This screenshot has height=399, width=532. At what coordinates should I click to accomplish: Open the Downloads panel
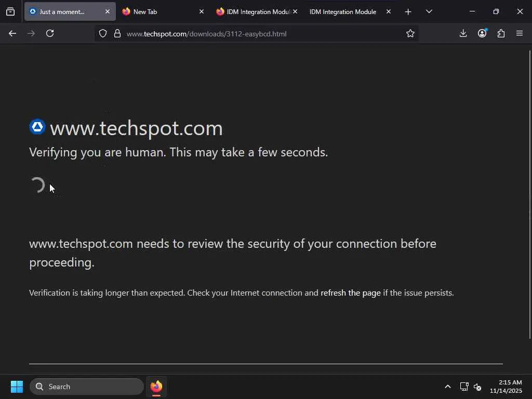(463, 33)
